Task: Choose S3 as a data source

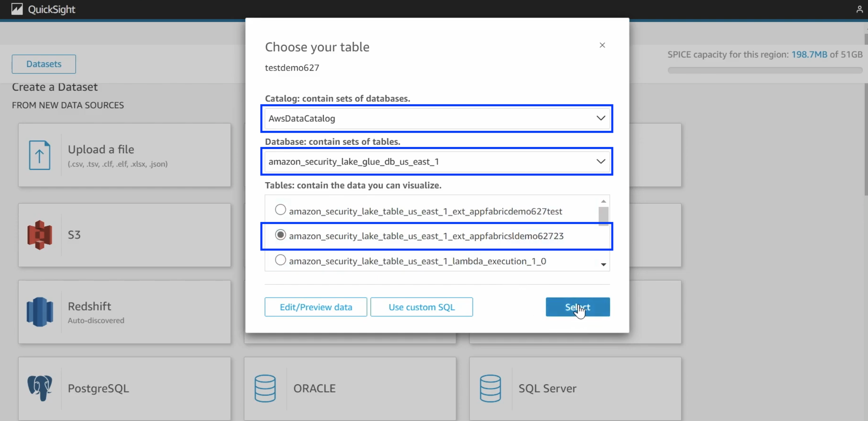Action: click(x=124, y=235)
